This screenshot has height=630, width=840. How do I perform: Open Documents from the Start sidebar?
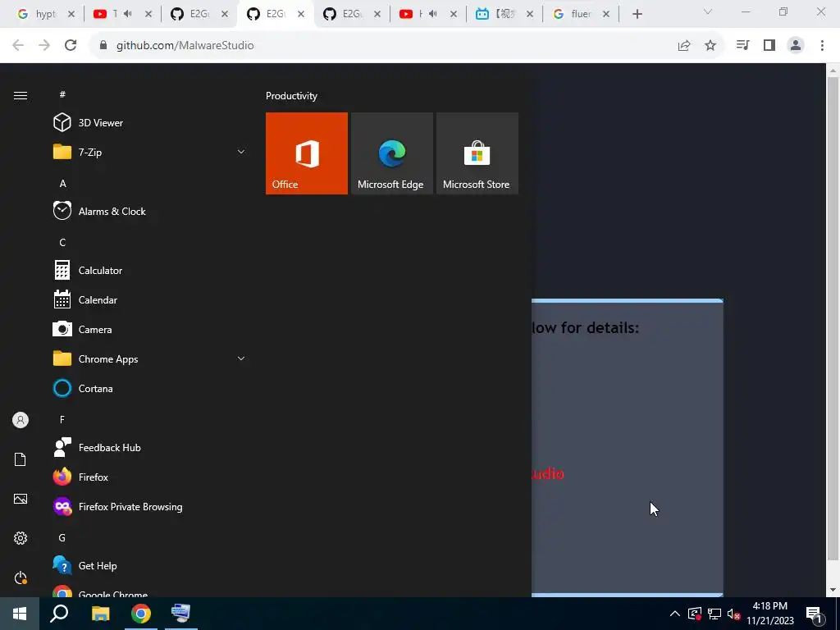pyautogui.click(x=21, y=459)
